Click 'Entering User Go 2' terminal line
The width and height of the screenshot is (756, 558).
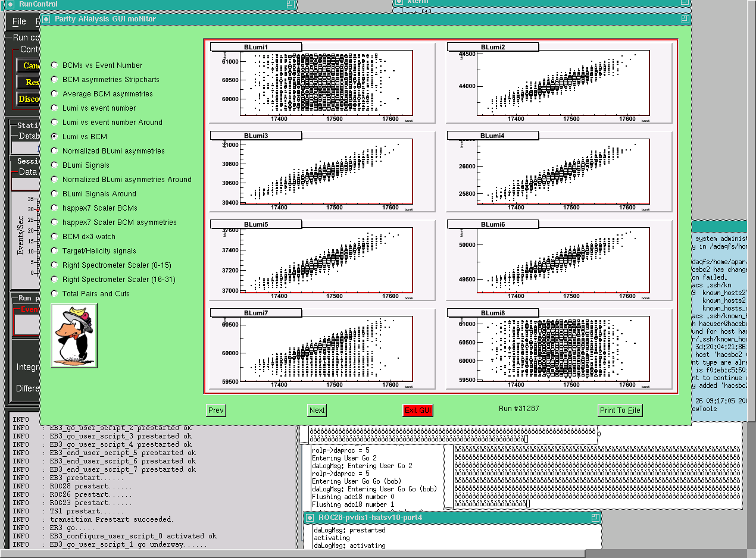click(x=344, y=458)
